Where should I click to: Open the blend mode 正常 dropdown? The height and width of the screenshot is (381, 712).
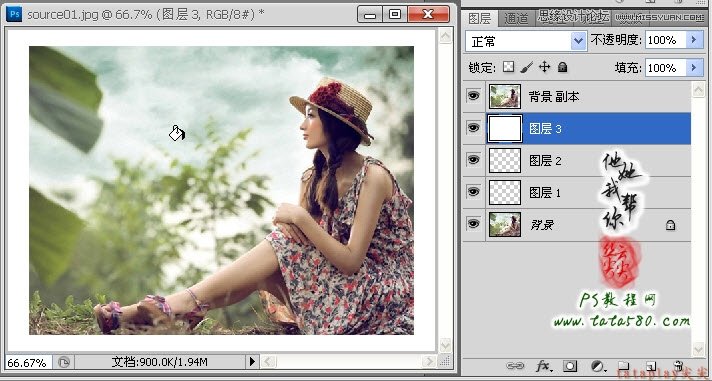click(526, 41)
